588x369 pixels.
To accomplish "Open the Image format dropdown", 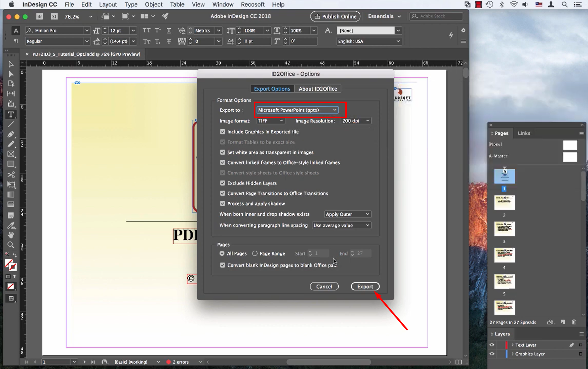I will point(270,121).
